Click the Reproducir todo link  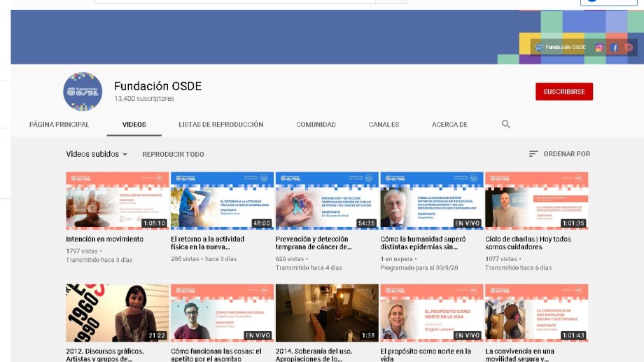(173, 154)
